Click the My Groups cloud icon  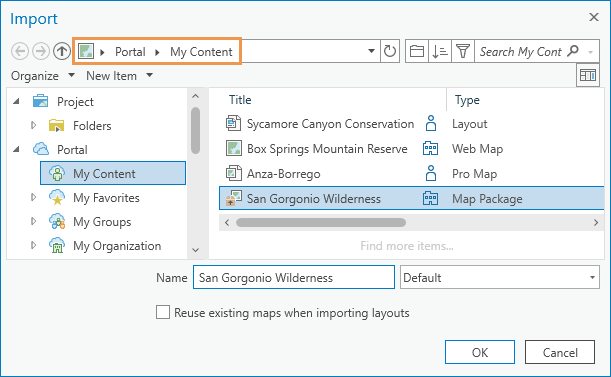tap(57, 221)
